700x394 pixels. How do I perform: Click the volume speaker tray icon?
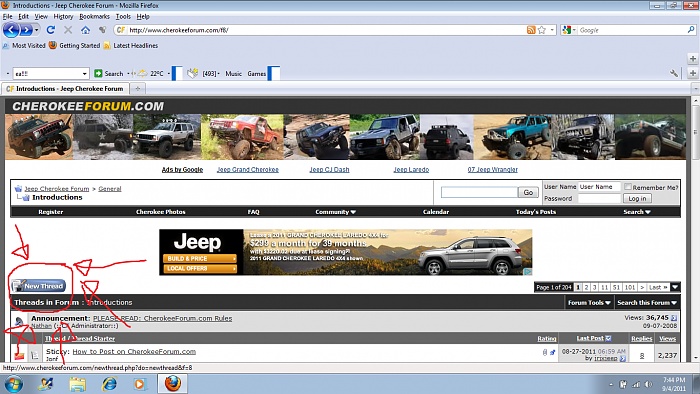click(649, 384)
